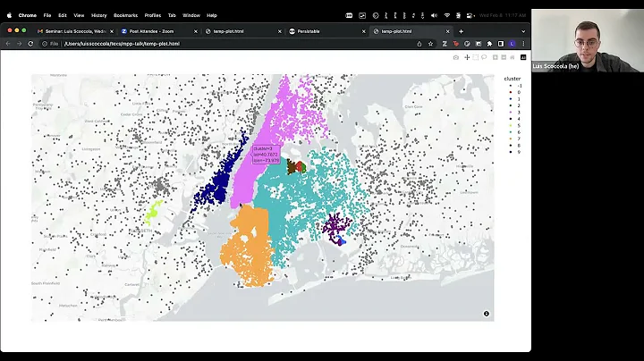Toggle cluster 2 in the legend
This screenshot has width=644, height=361.
point(514,105)
